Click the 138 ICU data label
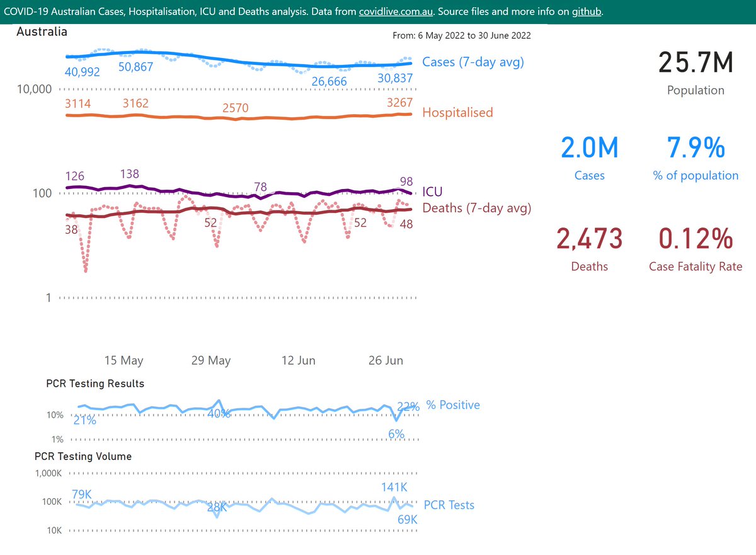This screenshot has width=756, height=555. tap(130, 174)
